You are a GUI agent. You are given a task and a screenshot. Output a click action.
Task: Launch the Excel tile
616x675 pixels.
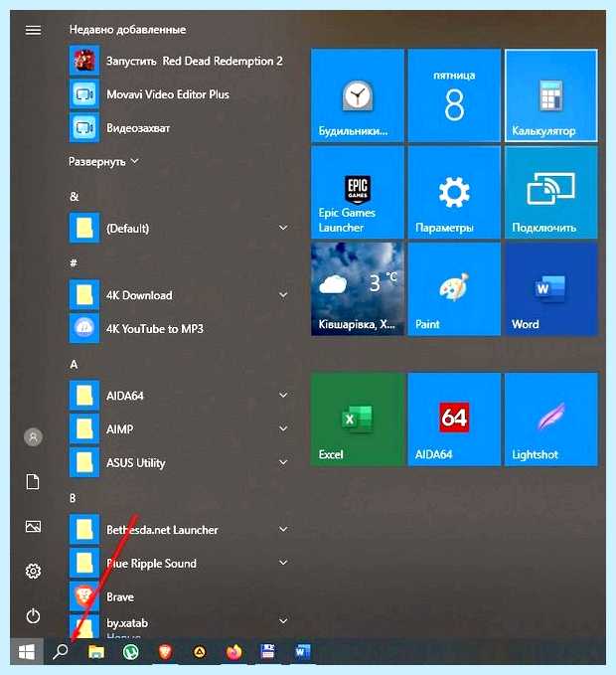pyautogui.click(x=358, y=420)
